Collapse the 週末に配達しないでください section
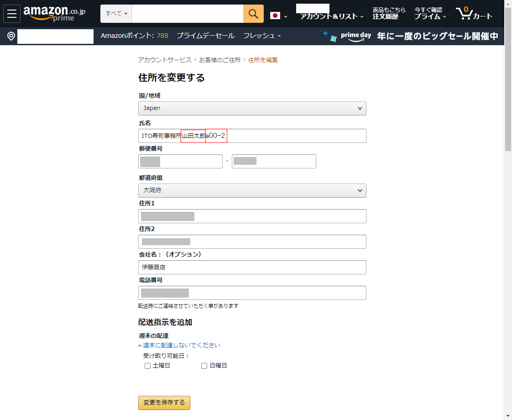The height and width of the screenshot is (420, 512). [x=181, y=345]
